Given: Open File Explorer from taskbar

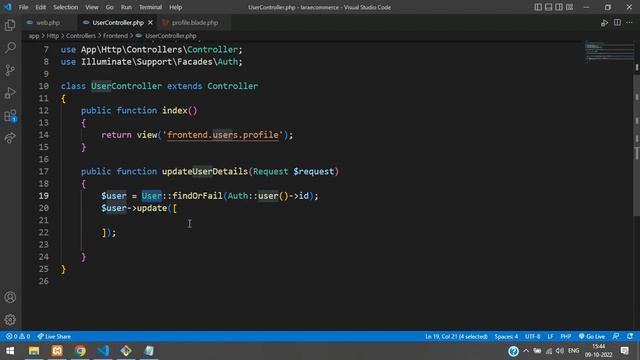Looking at the screenshot, I should coord(34,351).
